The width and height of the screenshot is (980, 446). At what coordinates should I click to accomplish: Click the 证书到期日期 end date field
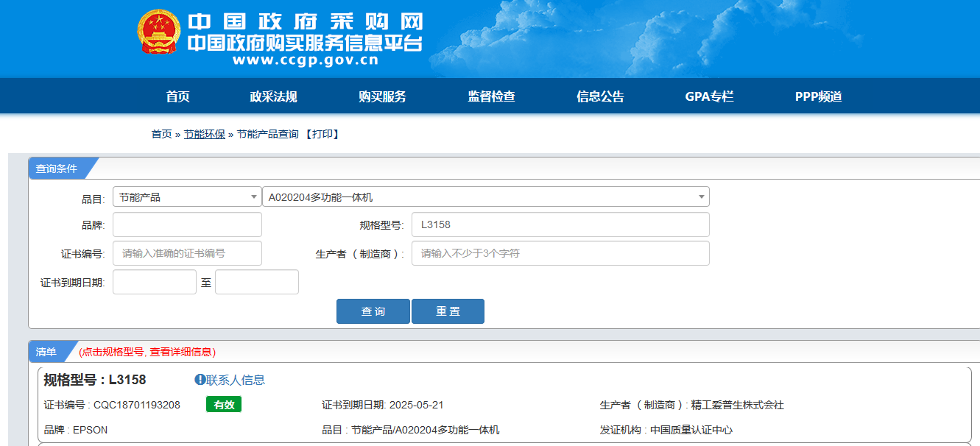(x=257, y=282)
